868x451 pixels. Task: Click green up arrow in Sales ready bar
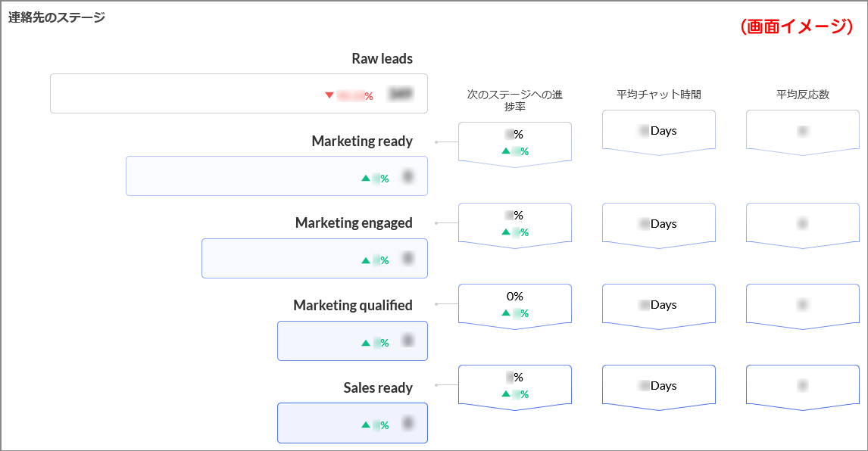(366, 425)
